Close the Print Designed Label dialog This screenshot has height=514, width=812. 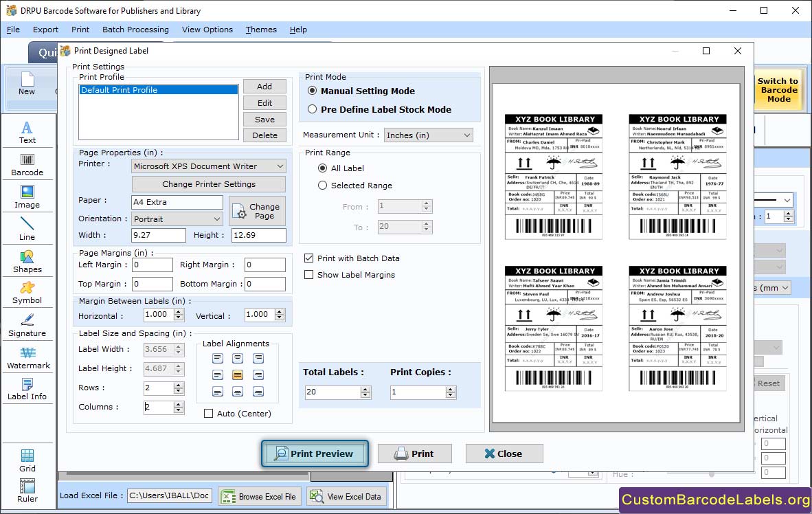(x=504, y=454)
